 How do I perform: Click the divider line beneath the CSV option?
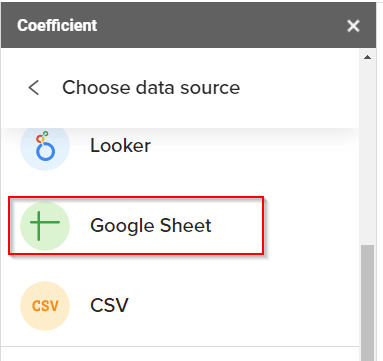(x=180, y=347)
